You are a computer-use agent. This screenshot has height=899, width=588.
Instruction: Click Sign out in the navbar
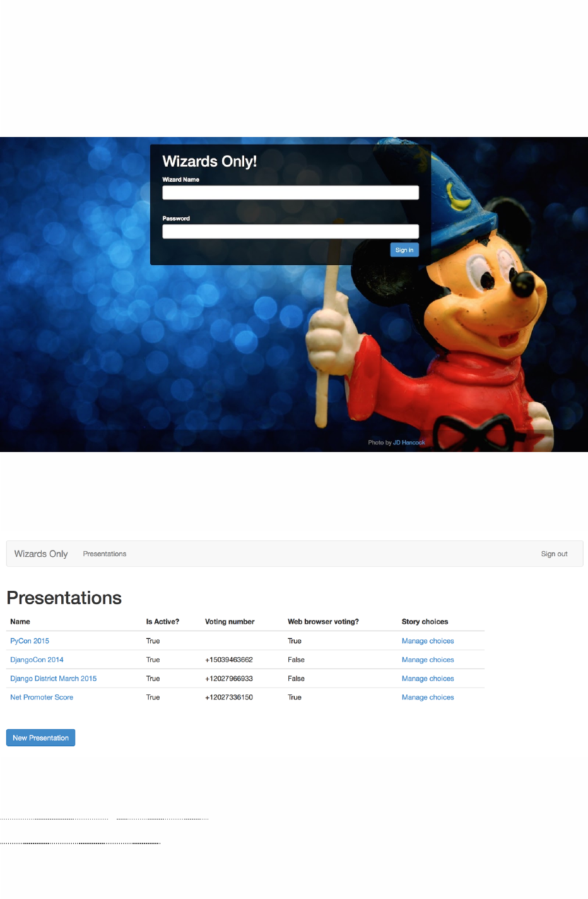click(x=554, y=554)
